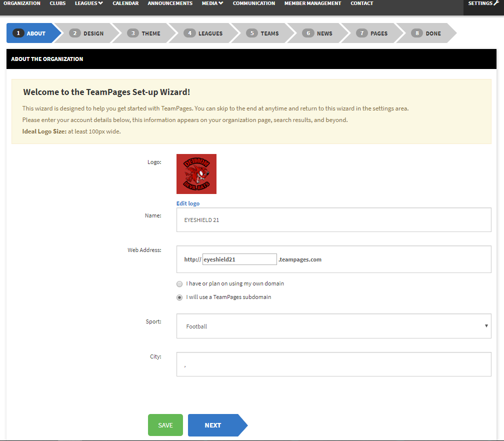Screen dimensions: 504x441
Task: Click the Edit logo link
Action: 188,203
